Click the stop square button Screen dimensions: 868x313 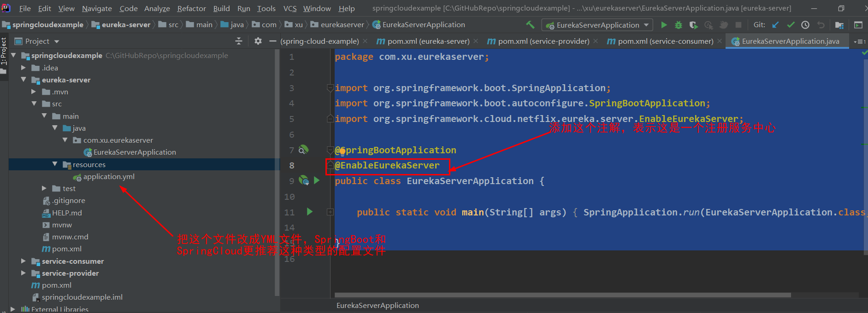click(x=738, y=25)
